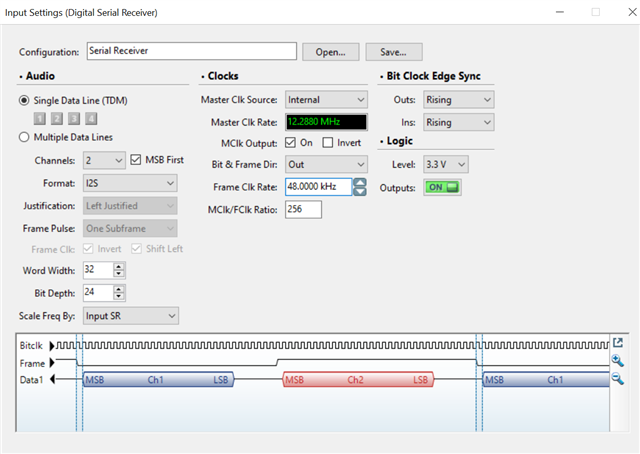Click the Master Clk Rate display
This screenshot has height=454, width=640.
pyautogui.click(x=326, y=122)
